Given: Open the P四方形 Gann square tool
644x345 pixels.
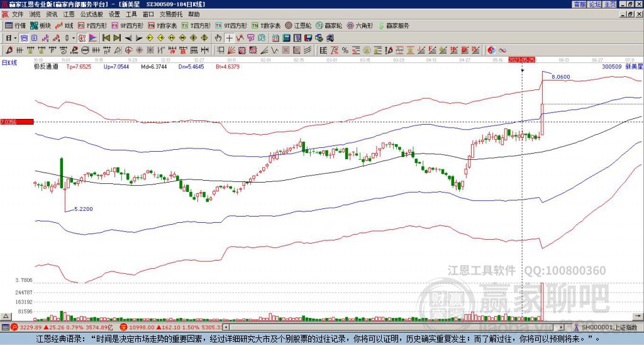Looking at the screenshot, I should click(x=92, y=25).
